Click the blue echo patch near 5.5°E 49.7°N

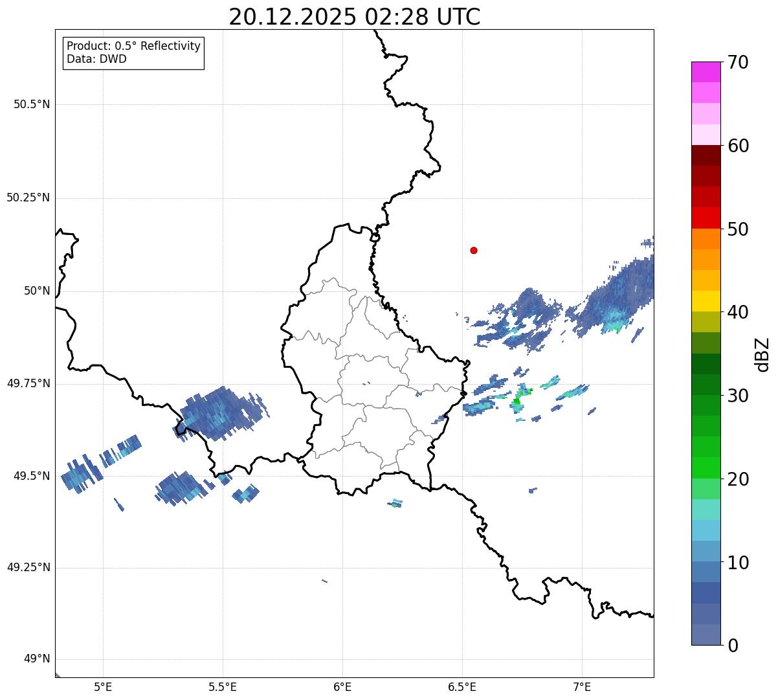tap(220, 412)
